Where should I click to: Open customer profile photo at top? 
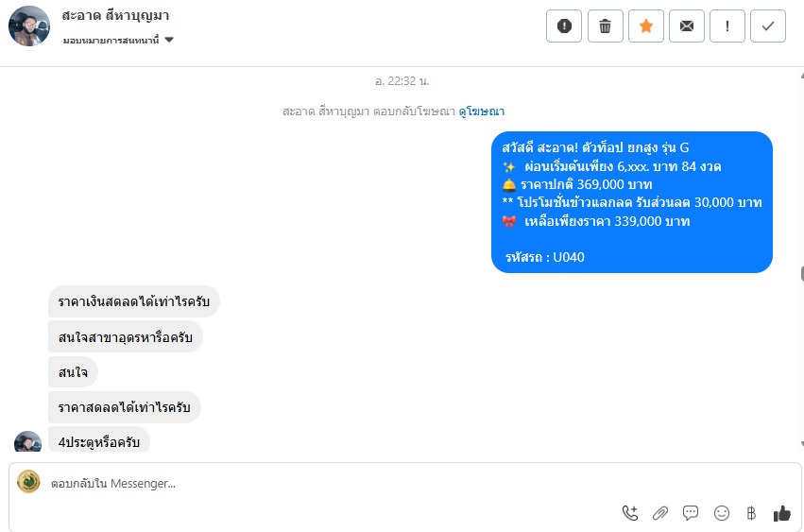pyautogui.click(x=29, y=26)
